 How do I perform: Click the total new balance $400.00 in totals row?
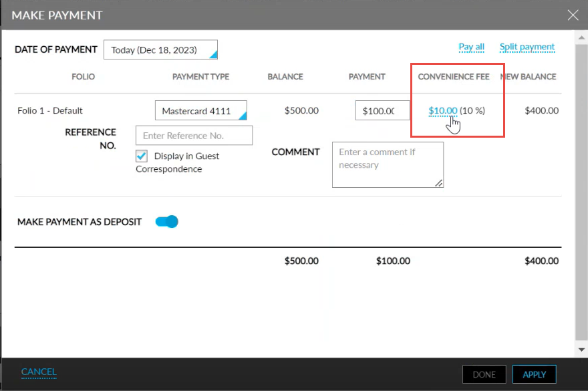pyautogui.click(x=541, y=261)
